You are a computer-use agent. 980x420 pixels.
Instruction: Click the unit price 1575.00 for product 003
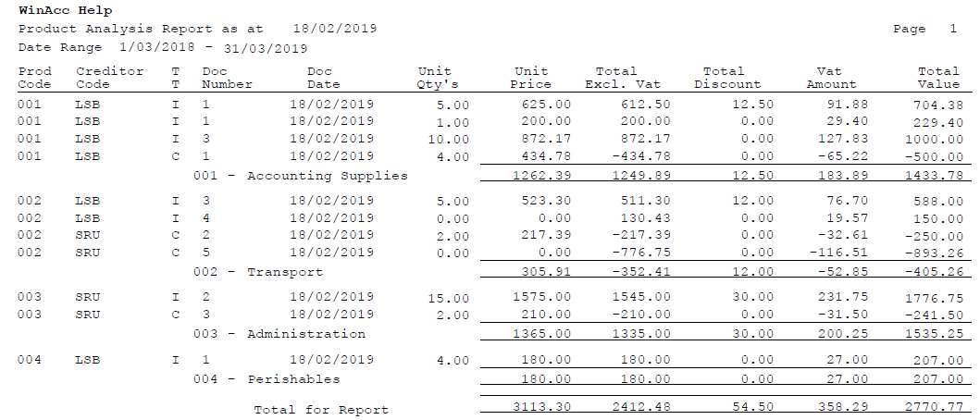click(542, 296)
